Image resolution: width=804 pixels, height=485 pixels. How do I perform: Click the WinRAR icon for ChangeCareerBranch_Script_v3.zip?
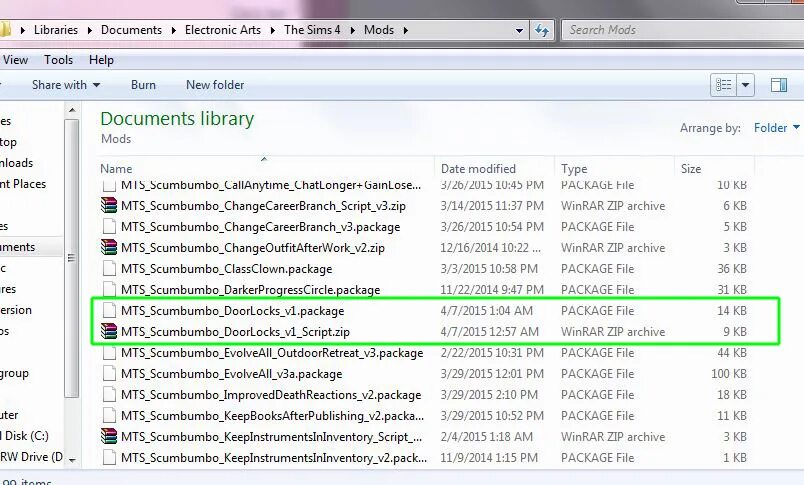(x=109, y=206)
